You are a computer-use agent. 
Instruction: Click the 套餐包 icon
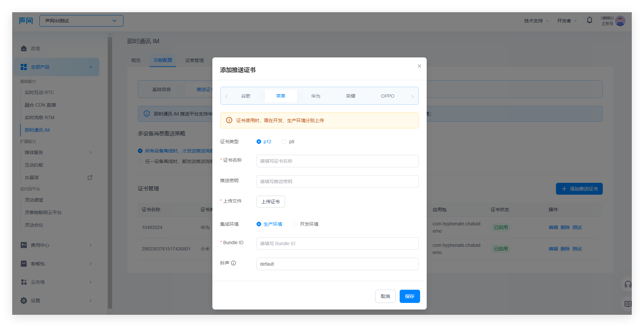(24, 264)
